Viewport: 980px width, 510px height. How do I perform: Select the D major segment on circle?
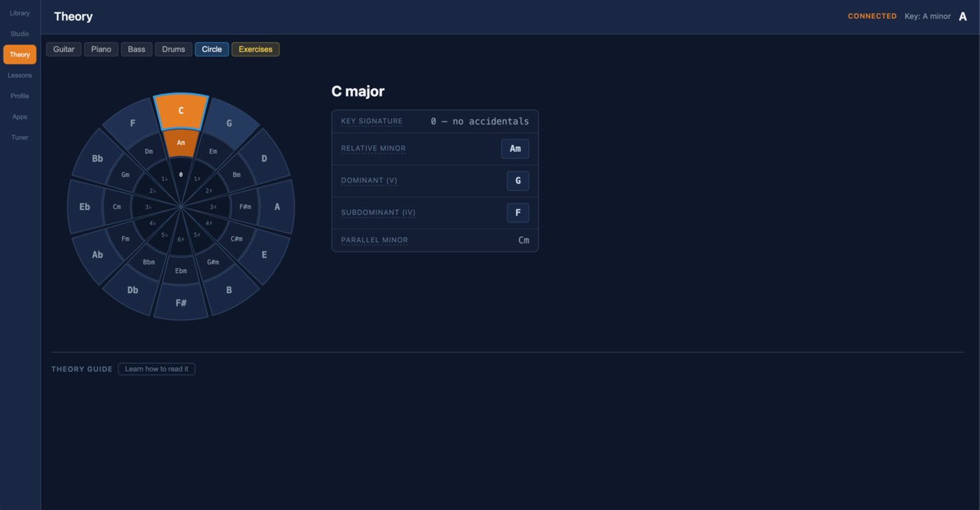point(264,159)
